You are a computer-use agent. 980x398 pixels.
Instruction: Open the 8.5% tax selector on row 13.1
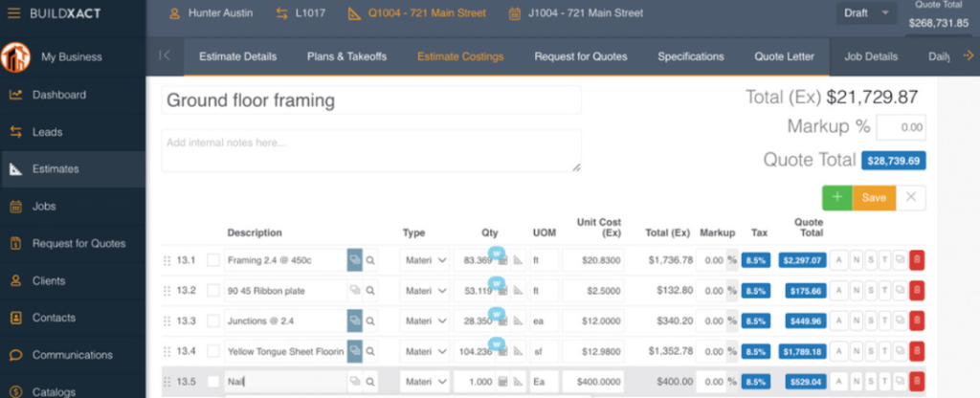(756, 260)
